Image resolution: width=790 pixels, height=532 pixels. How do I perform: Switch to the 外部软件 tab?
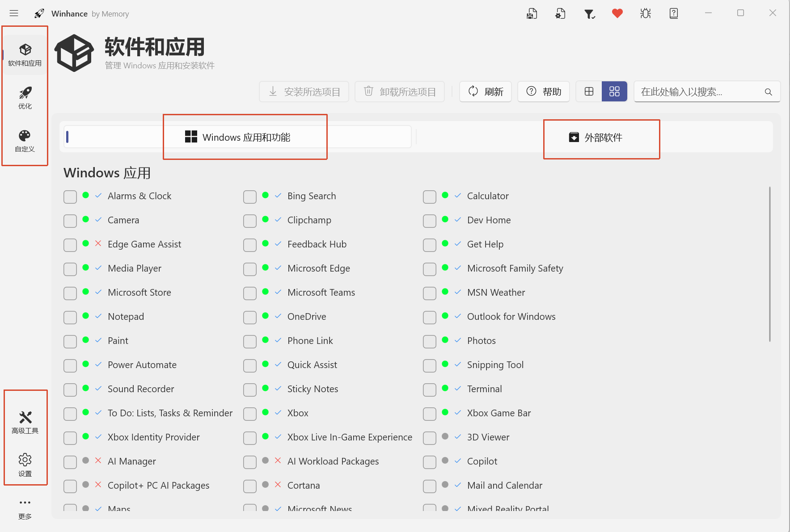[x=595, y=137]
